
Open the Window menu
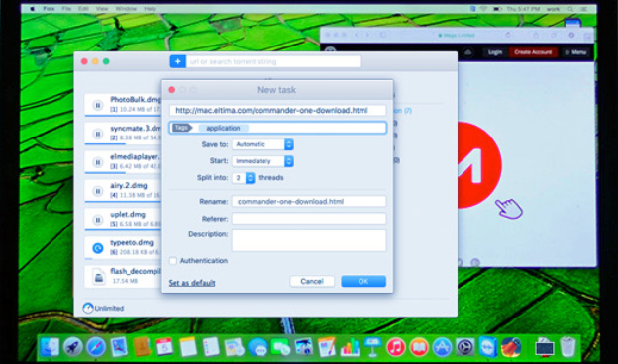126,9
